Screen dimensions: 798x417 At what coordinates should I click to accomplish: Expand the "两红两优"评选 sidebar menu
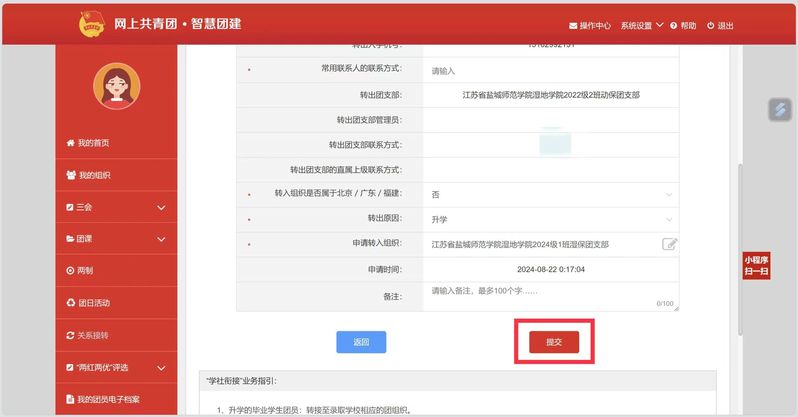pyautogui.click(x=116, y=367)
